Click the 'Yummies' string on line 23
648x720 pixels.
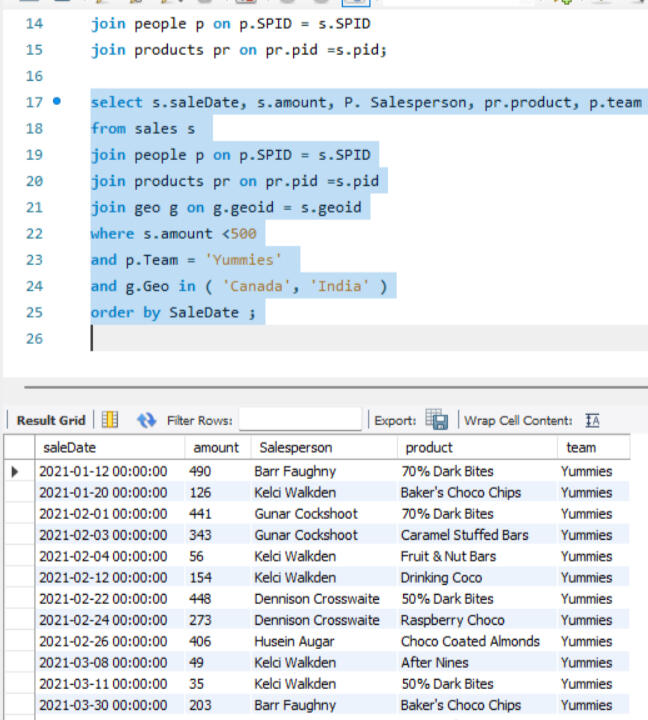pyautogui.click(x=244, y=260)
